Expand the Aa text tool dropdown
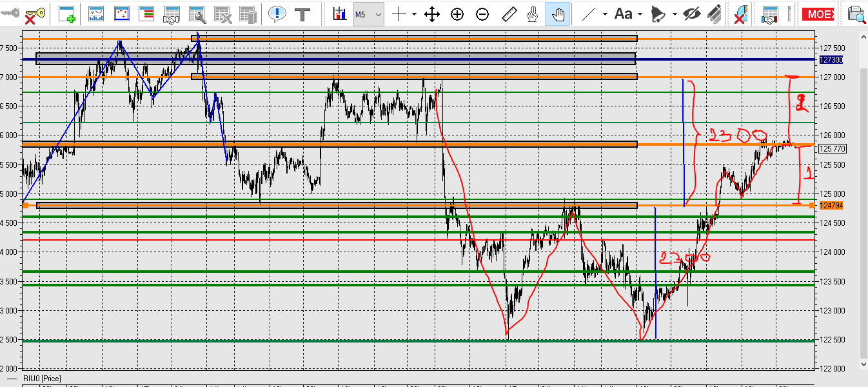Image resolution: width=868 pixels, height=387 pixels. (640, 14)
